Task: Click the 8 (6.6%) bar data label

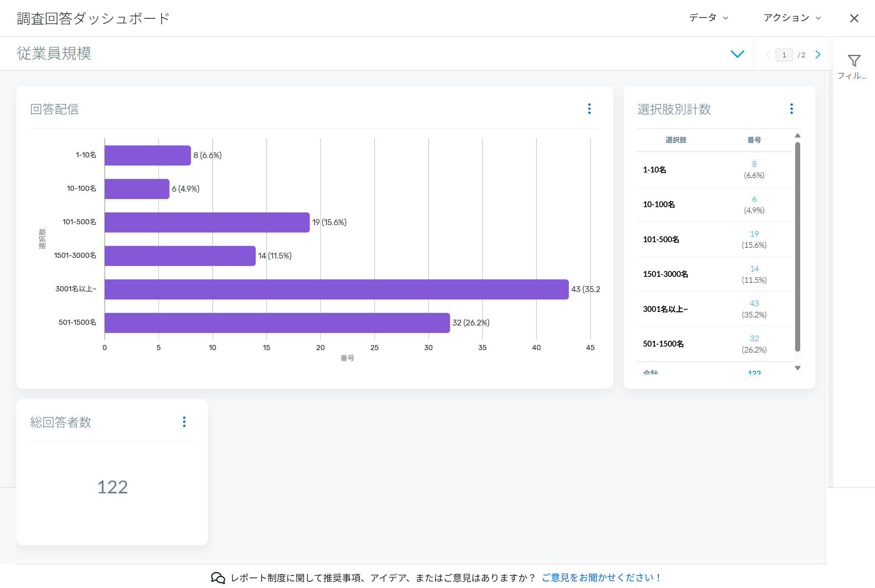Action: click(208, 155)
